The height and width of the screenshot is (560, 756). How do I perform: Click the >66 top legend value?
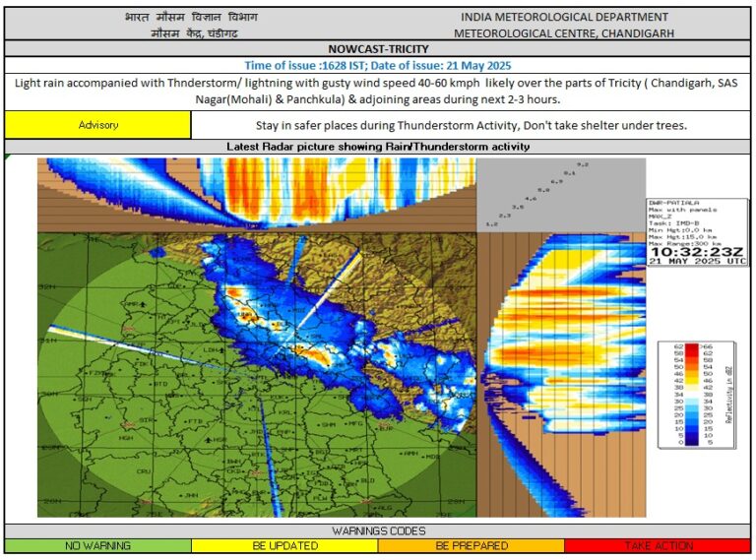point(708,346)
